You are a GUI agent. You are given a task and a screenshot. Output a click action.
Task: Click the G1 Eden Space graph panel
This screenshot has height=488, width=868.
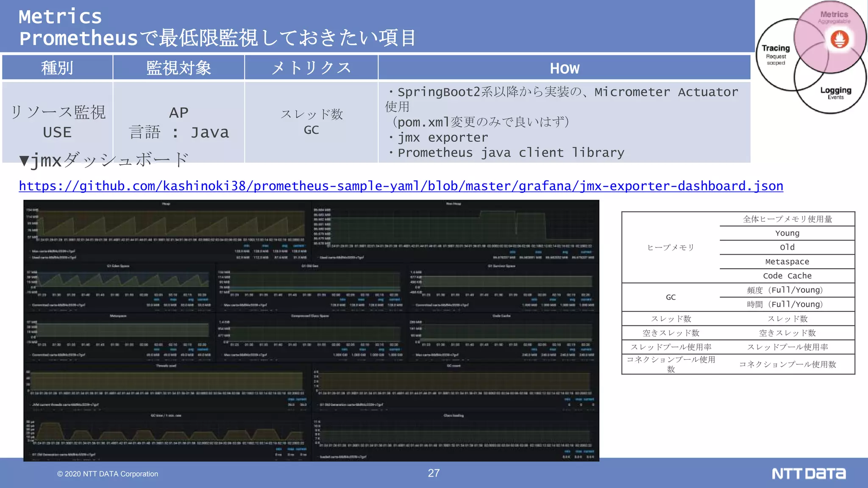(119, 287)
